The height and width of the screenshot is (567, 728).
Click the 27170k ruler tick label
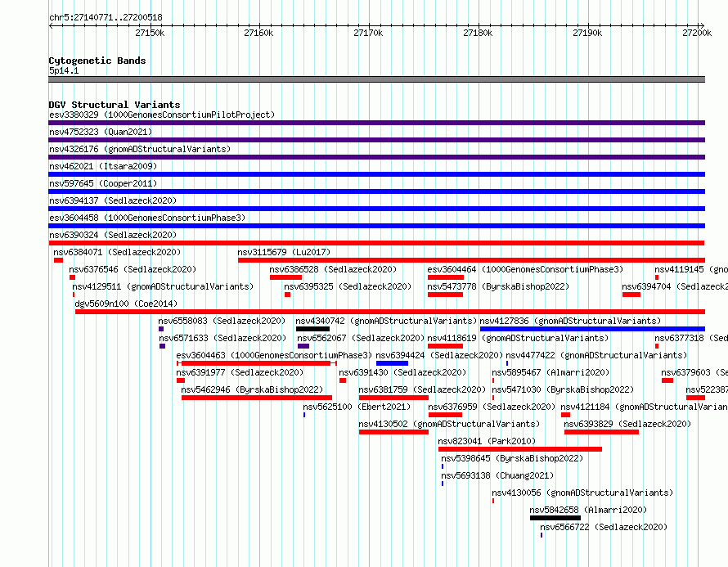click(x=368, y=33)
